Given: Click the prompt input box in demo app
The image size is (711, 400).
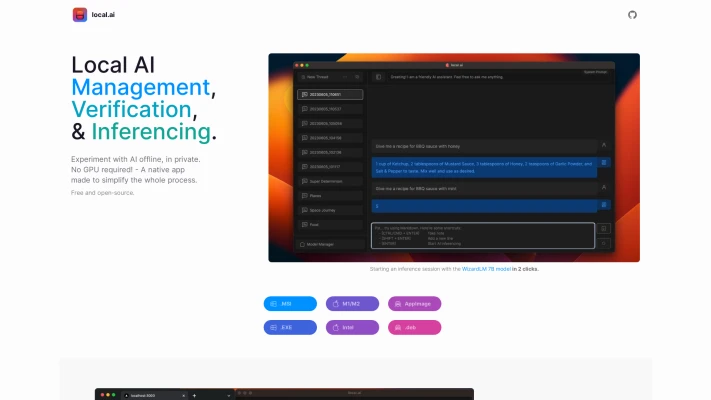Looking at the screenshot, I should (x=483, y=235).
